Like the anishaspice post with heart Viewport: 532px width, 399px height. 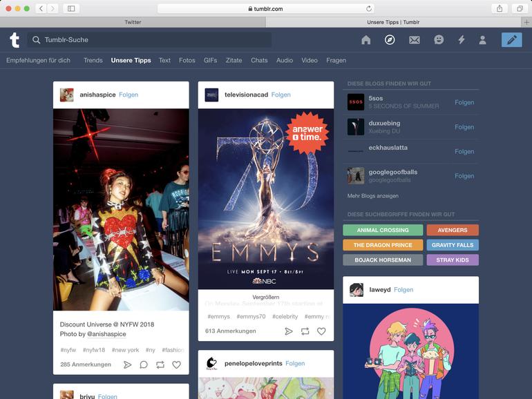click(x=176, y=364)
